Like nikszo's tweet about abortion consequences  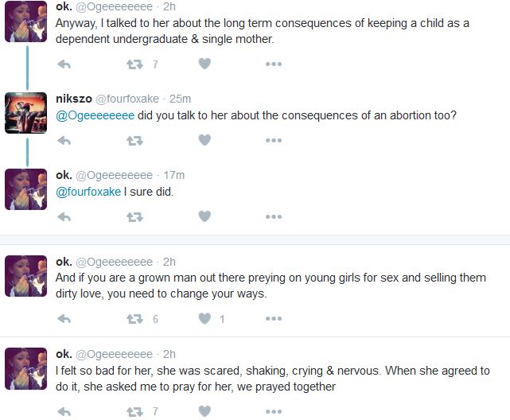click(x=204, y=140)
